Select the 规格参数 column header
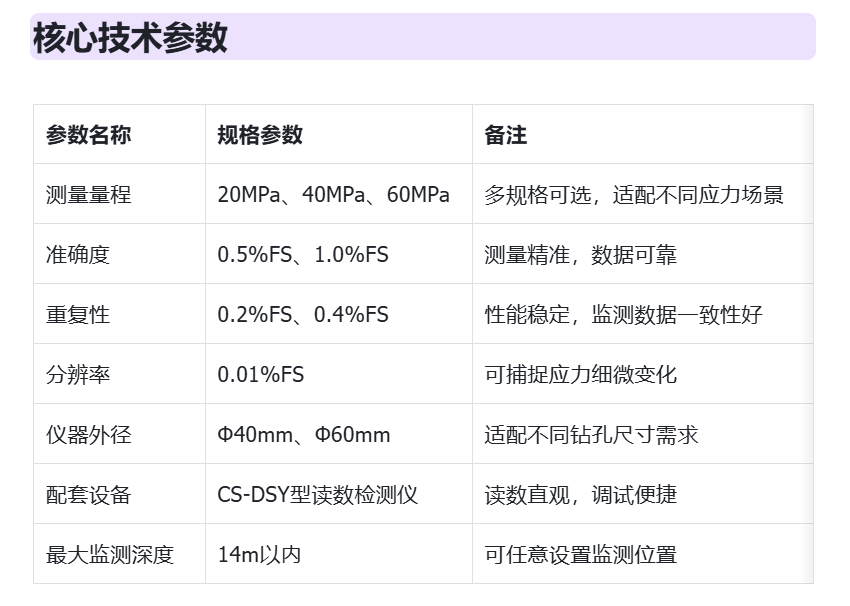 260,135
